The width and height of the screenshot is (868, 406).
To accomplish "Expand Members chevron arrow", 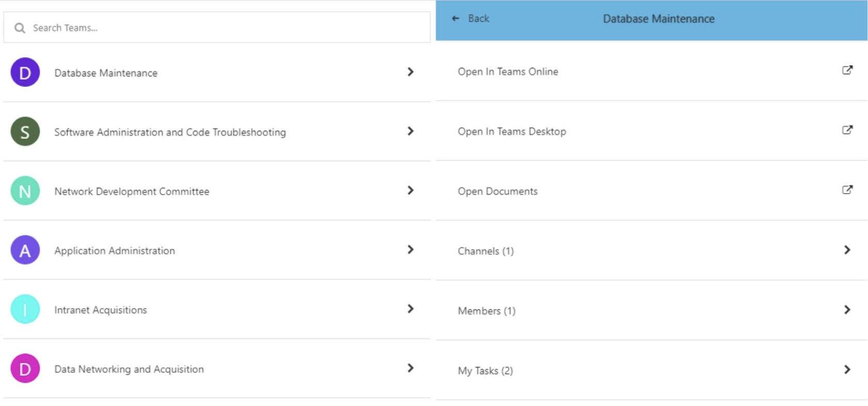I will coord(847,310).
